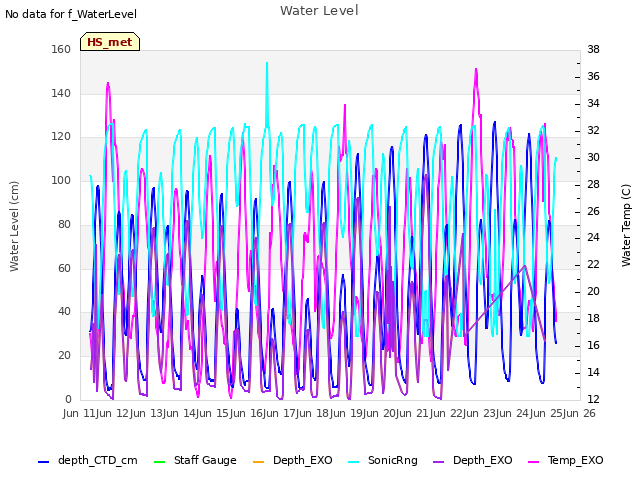Click the cyan SonicRng legend swatch
640x480 pixels.
pyautogui.click(x=353, y=462)
